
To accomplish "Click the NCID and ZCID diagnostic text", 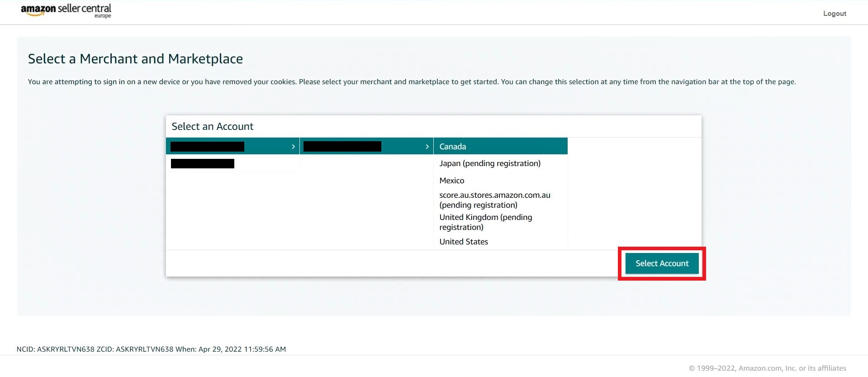I will (151, 349).
